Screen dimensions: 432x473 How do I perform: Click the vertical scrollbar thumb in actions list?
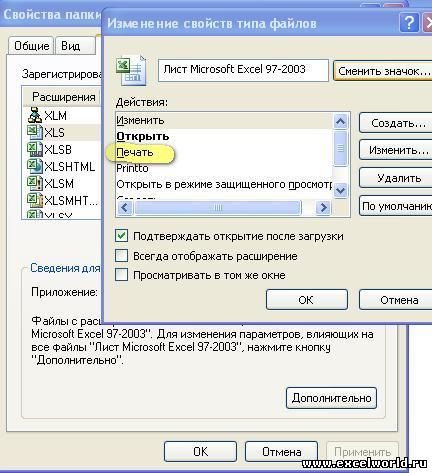tap(340, 148)
